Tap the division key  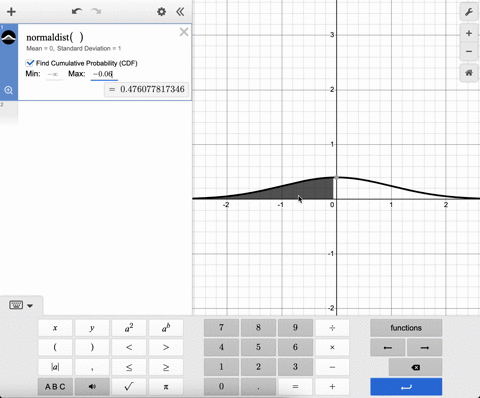tap(332, 328)
